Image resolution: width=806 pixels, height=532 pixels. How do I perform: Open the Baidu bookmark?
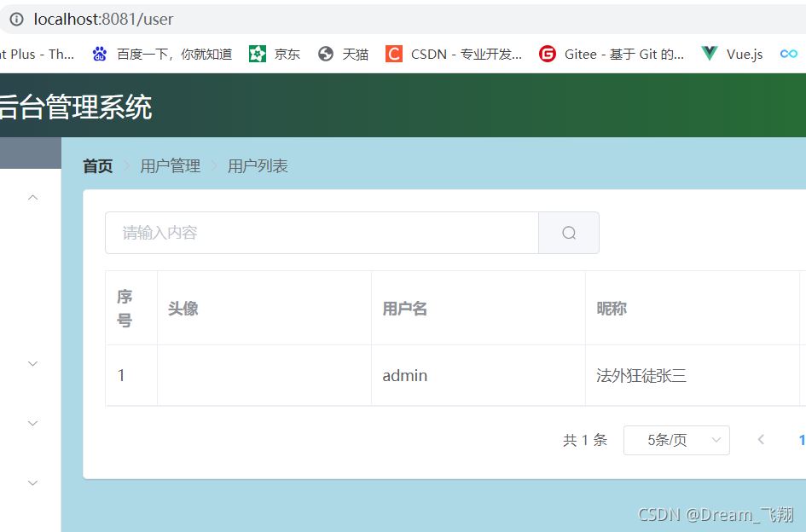pos(162,54)
